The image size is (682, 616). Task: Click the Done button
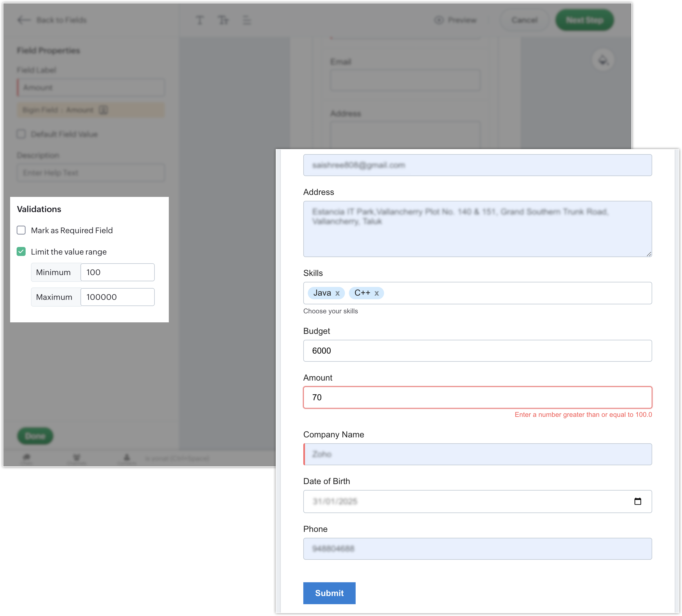point(35,436)
